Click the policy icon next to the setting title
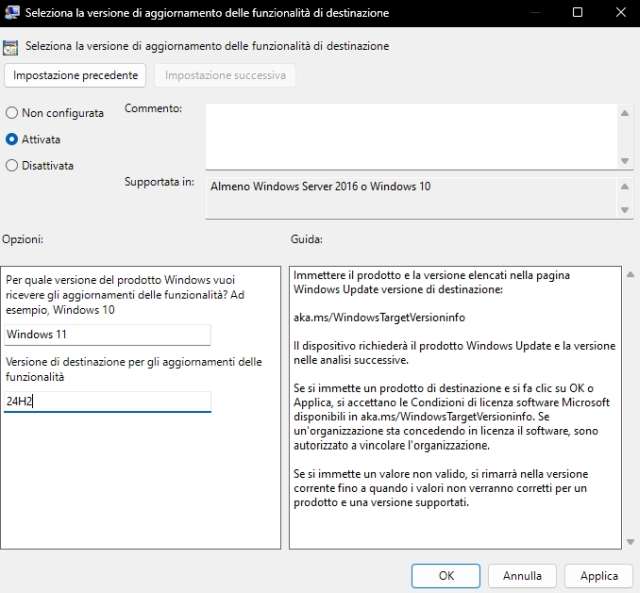This screenshot has height=593, width=640. tap(11, 48)
